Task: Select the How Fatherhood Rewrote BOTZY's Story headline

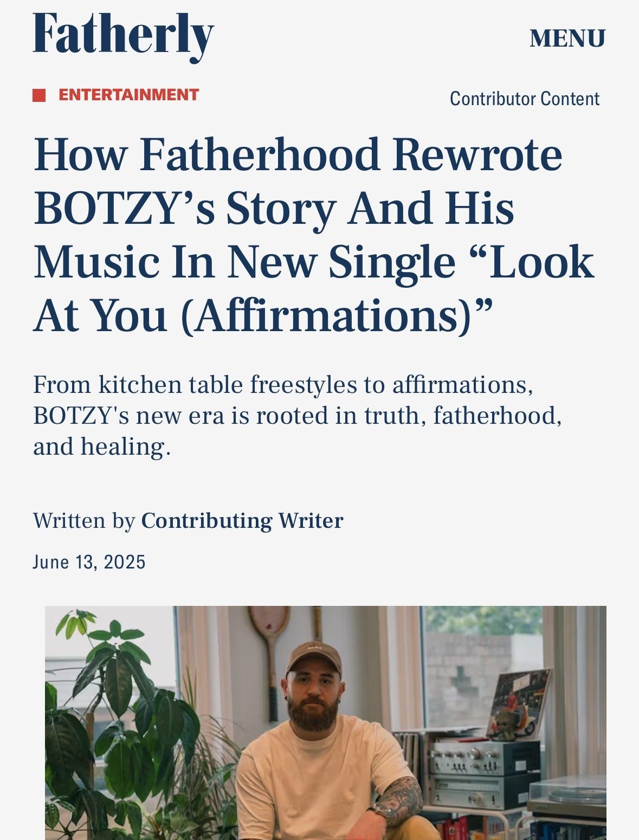Action: point(314,235)
